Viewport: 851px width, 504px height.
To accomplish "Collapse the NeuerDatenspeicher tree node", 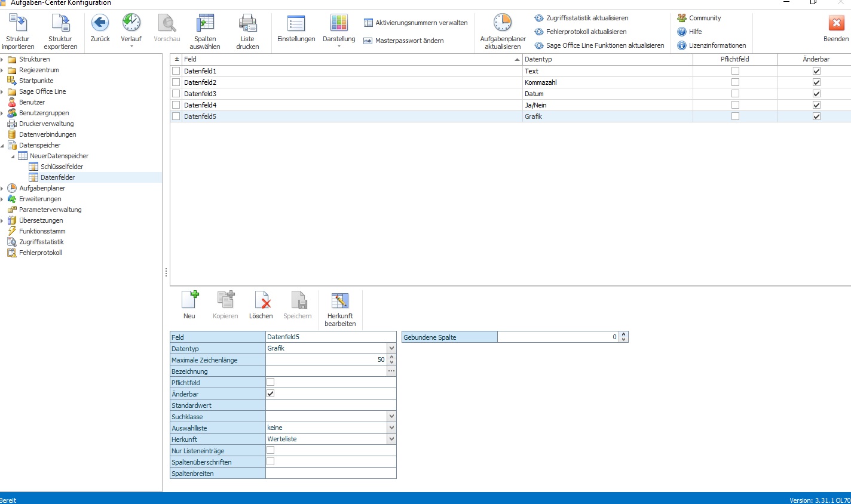I will coord(13,156).
